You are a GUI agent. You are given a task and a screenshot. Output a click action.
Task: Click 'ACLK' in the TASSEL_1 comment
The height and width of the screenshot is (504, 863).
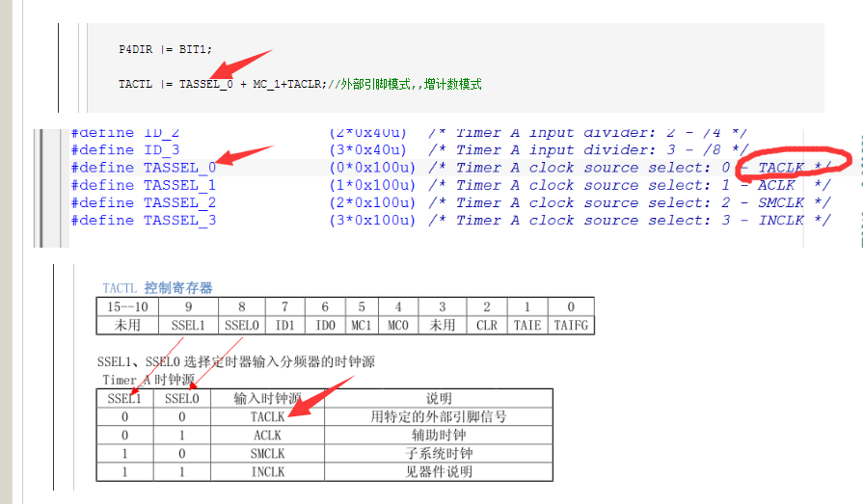(x=776, y=185)
